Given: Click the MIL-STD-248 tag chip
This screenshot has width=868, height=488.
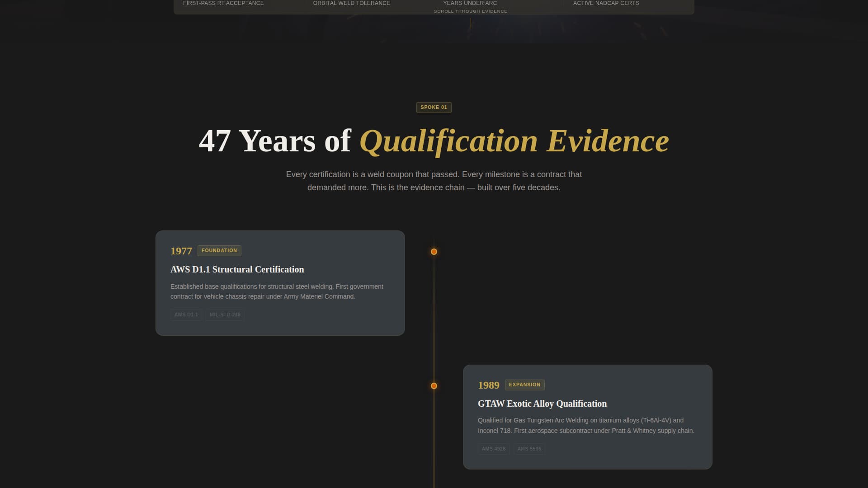Looking at the screenshot, I should pos(225,314).
